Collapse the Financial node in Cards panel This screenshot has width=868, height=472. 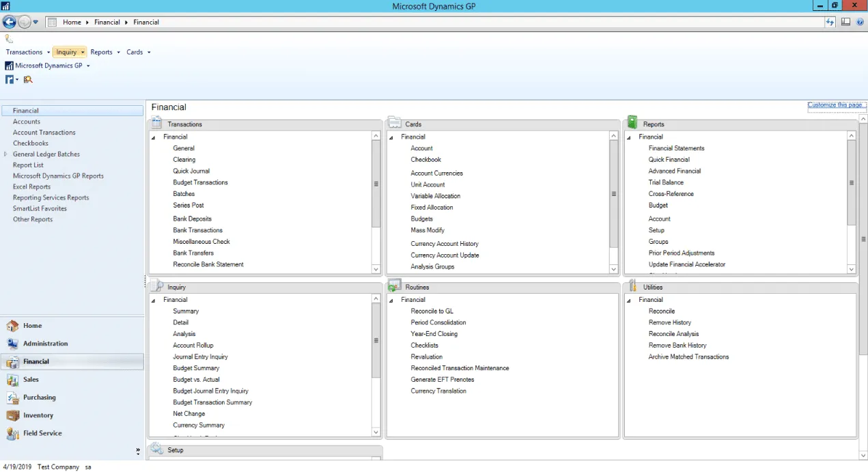coord(391,137)
